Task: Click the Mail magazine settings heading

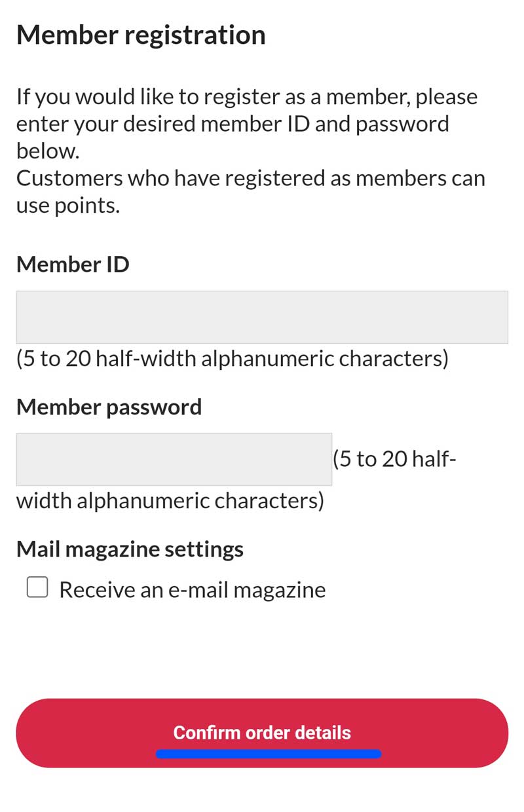Action: (130, 548)
